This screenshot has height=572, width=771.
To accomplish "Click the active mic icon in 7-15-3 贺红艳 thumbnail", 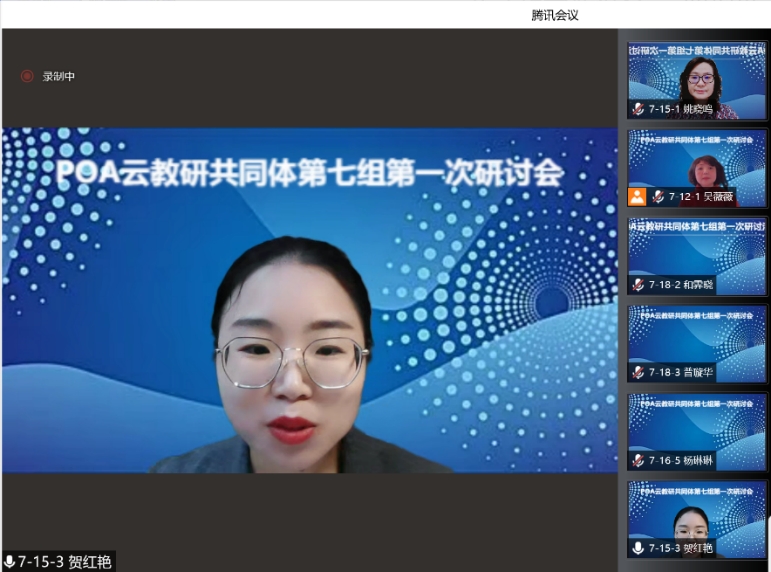I will click(638, 548).
